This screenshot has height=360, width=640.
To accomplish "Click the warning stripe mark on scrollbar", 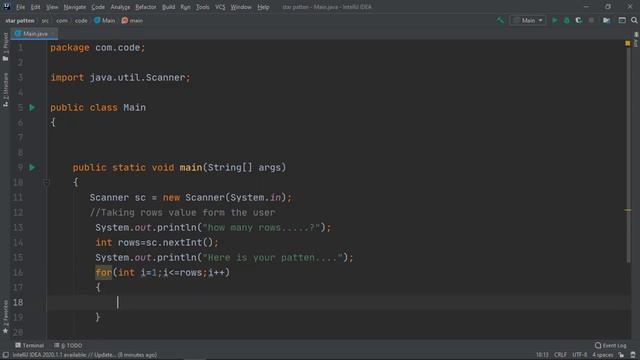I will 628,210.
